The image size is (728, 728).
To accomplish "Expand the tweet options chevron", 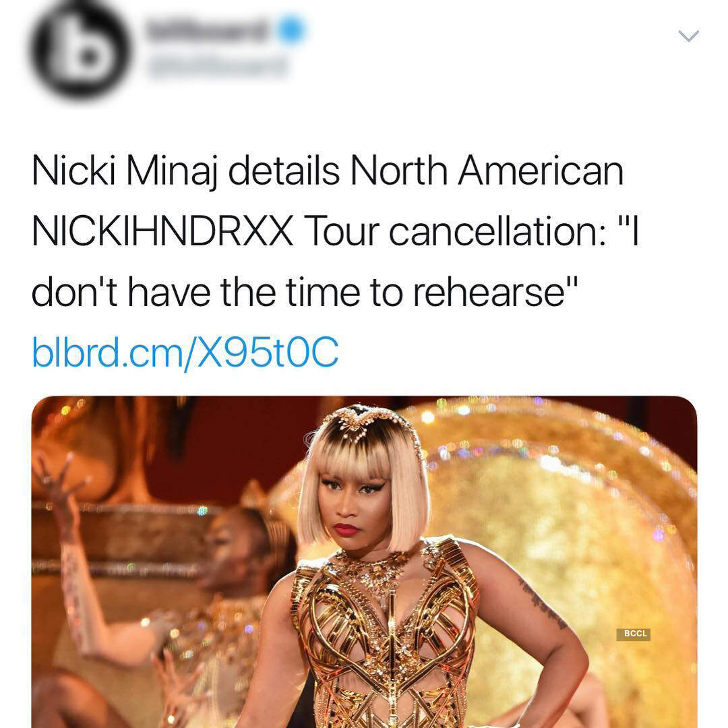I will (x=688, y=36).
